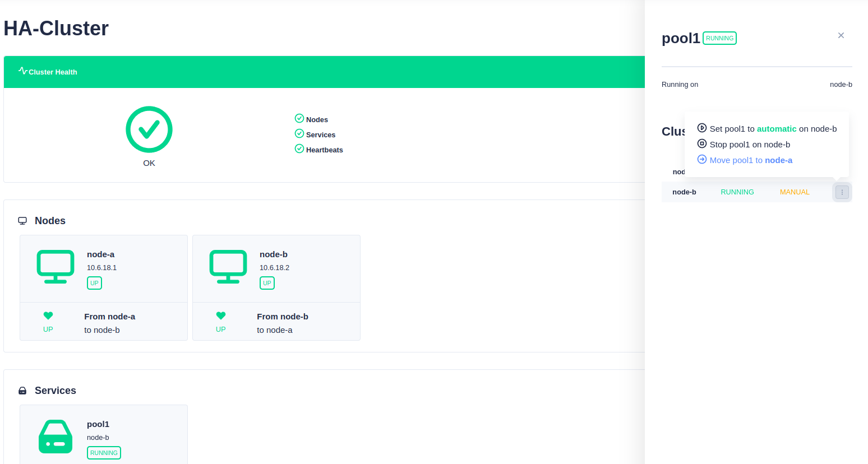Viewport: 868px width, 464px height.
Task: Click the Nodes section monitor icon
Action: click(x=22, y=221)
